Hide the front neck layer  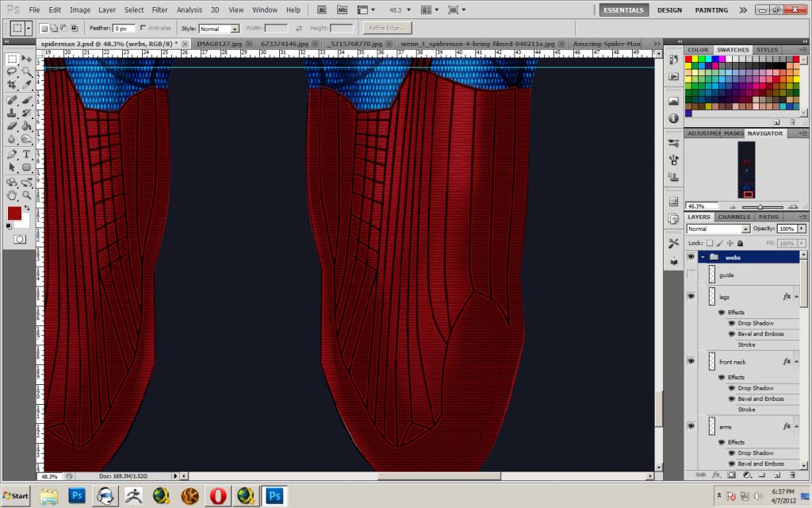point(691,361)
